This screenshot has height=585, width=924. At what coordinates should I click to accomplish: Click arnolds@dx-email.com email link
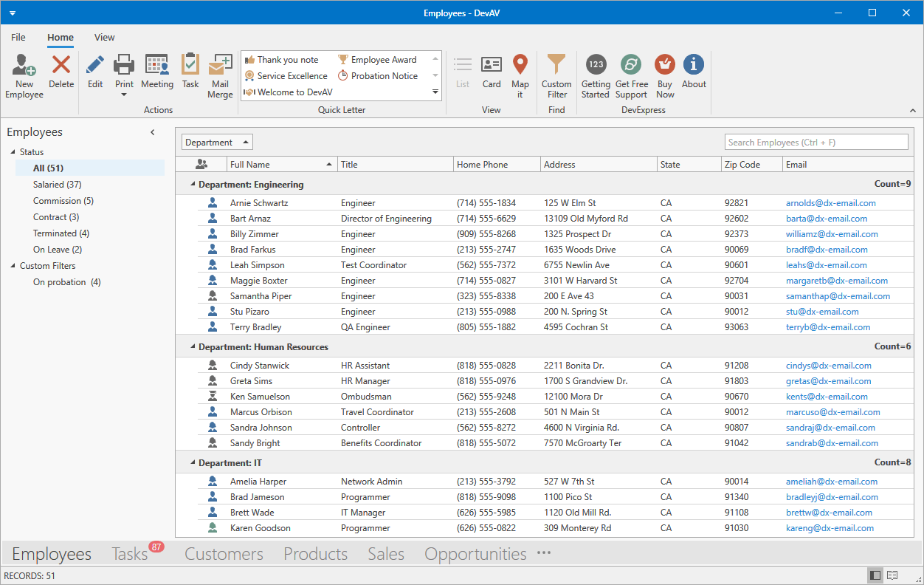click(830, 203)
